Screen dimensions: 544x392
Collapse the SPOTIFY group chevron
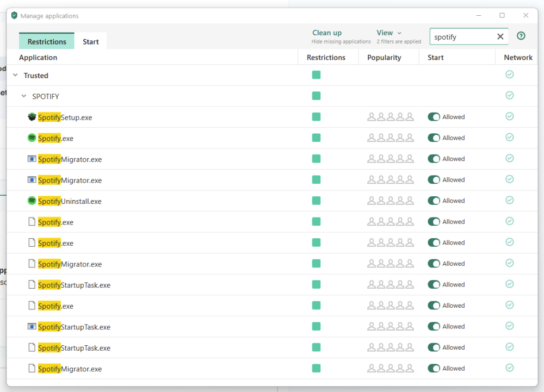[23, 96]
